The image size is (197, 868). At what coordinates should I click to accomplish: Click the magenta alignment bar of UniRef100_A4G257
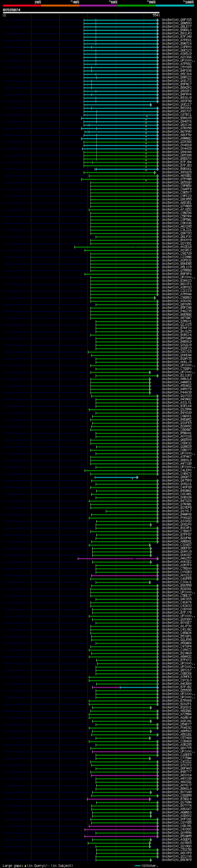pos(118,559)
